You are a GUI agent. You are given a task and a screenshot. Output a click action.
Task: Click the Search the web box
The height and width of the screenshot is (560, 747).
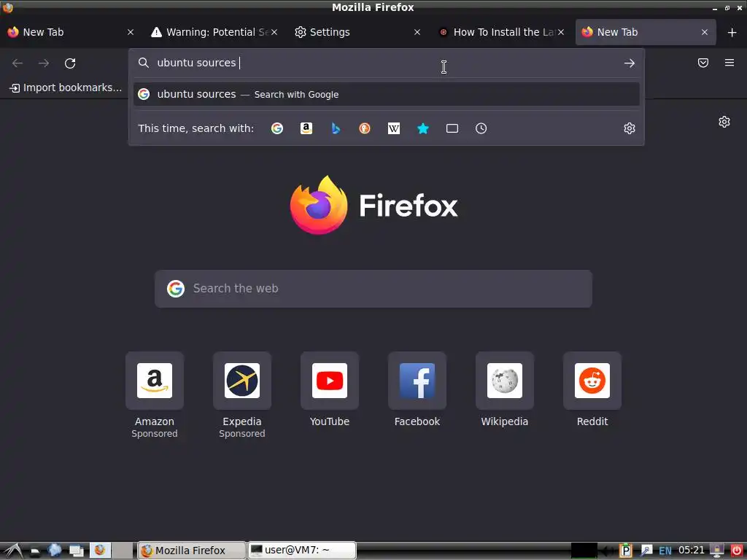[x=373, y=289]
